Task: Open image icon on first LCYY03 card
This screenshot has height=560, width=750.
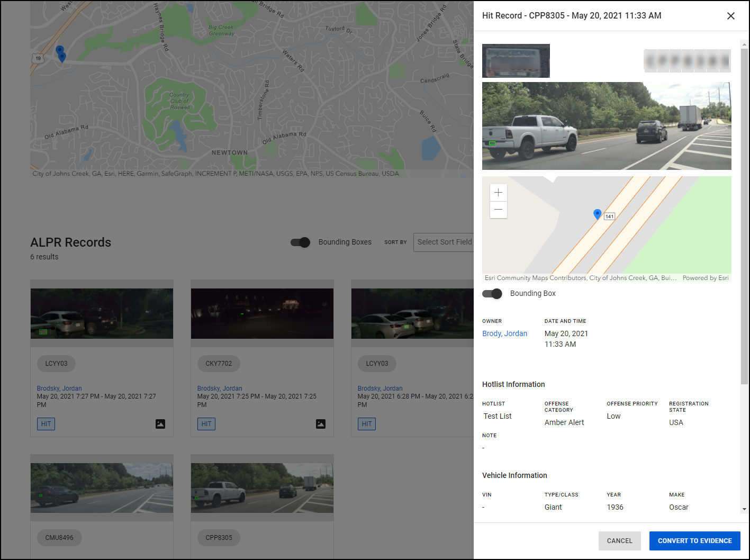Action: coord(160,424)
